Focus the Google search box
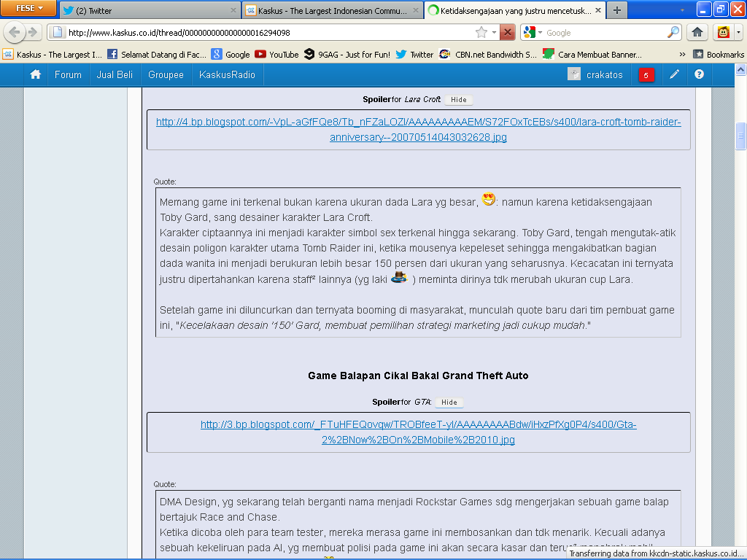Image resolution: width=747 pixels, height=560 pixels. coord(605,32)
